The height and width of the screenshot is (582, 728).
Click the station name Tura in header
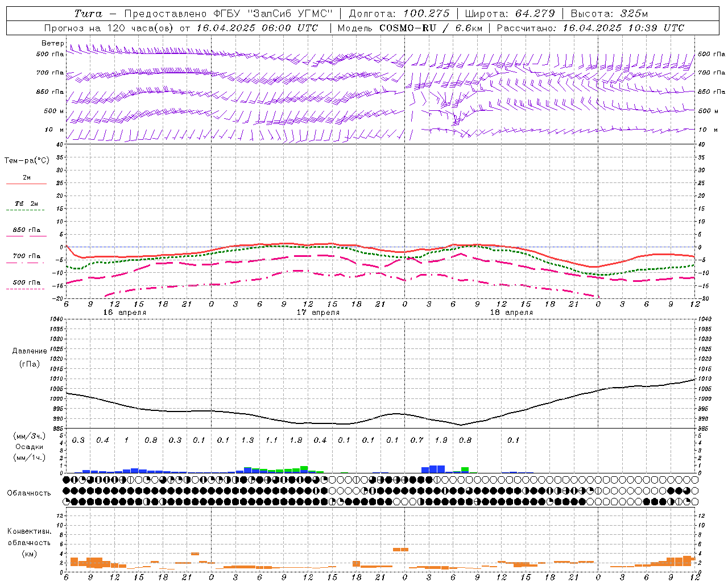click(88, 14)
